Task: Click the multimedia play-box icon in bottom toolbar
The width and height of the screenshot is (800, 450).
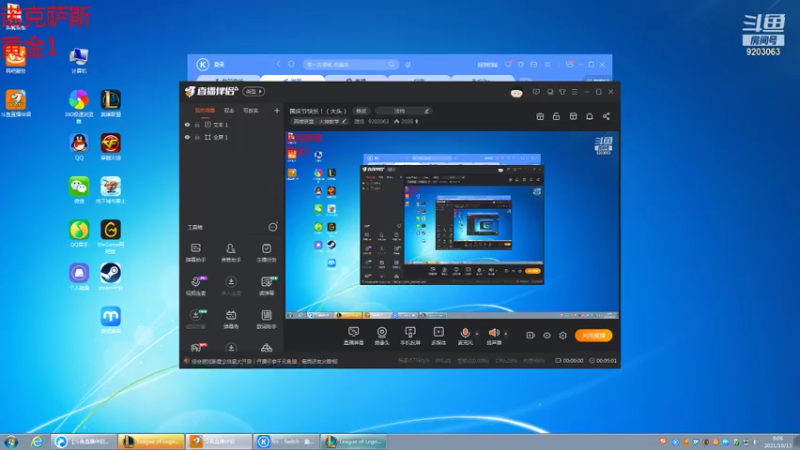Action: (438, 336)
